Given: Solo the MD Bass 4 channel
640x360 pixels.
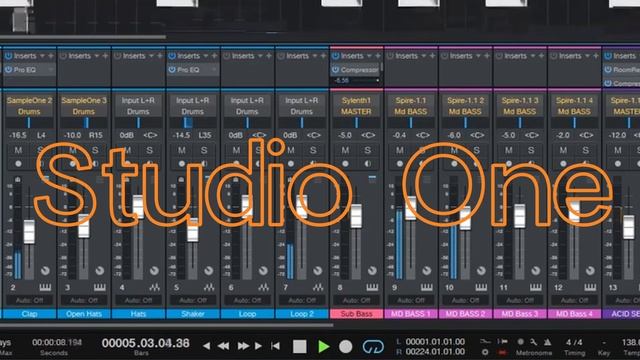Looking at the screenshot, I should 585,150.
